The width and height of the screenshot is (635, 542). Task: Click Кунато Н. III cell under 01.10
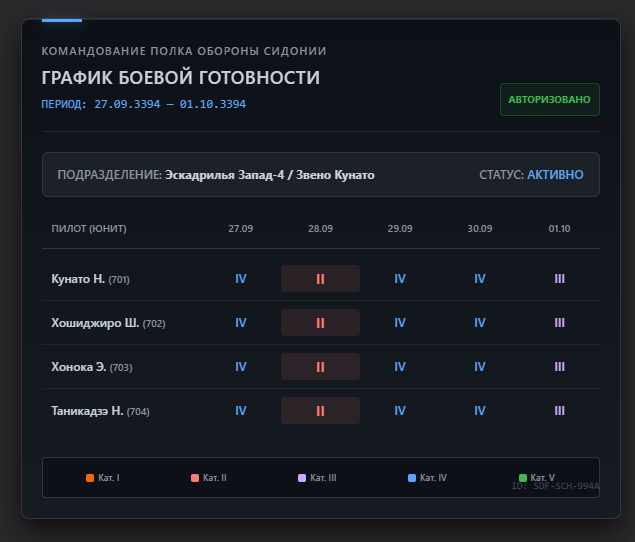pyautogui.click(x=559, y=279)
